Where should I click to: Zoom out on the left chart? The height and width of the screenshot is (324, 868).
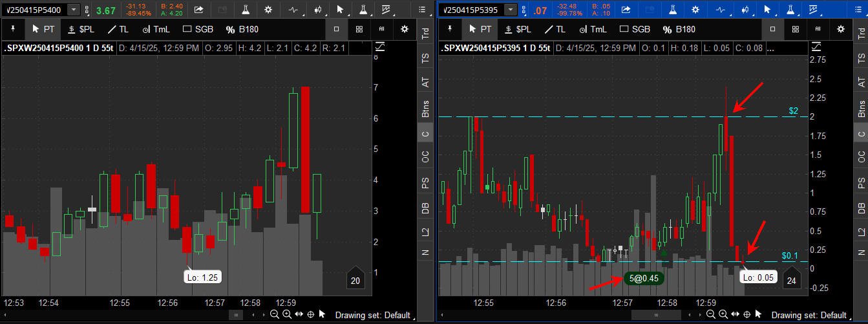pyautogui.click(x=275, y=315)
